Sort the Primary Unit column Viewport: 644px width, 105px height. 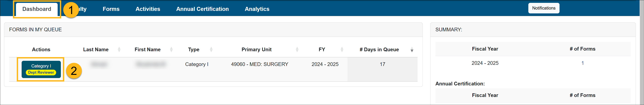pyautogui.click(x=297, y=50)
